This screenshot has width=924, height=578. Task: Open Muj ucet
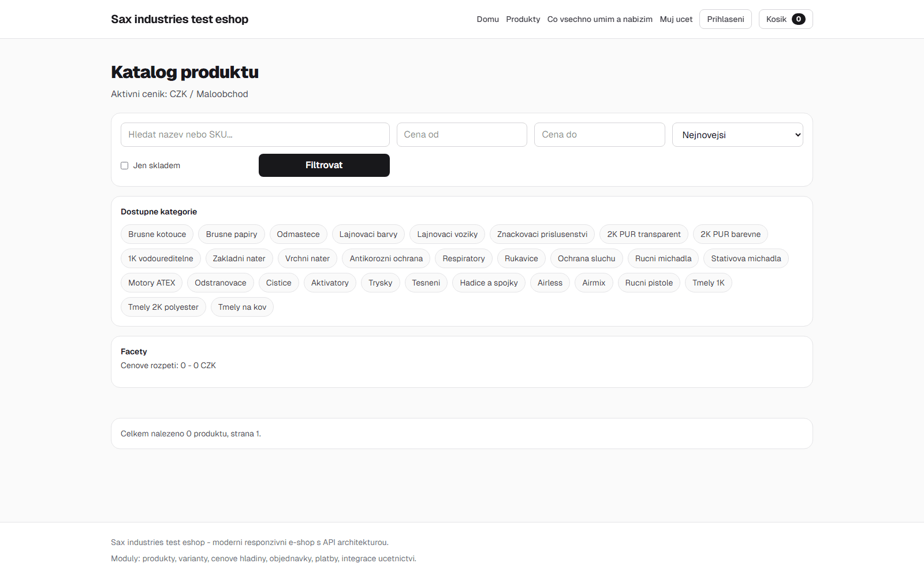[676, 19]
